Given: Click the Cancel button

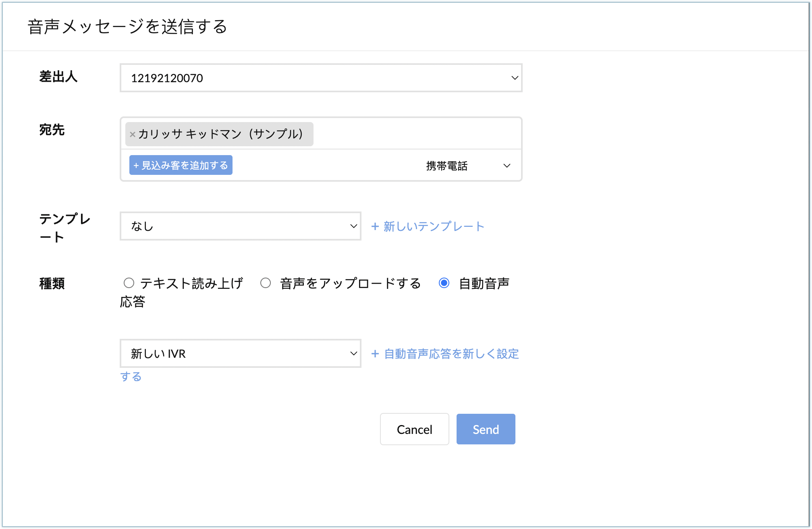Looking at the screenshot, I should click(x=414, y=429).
